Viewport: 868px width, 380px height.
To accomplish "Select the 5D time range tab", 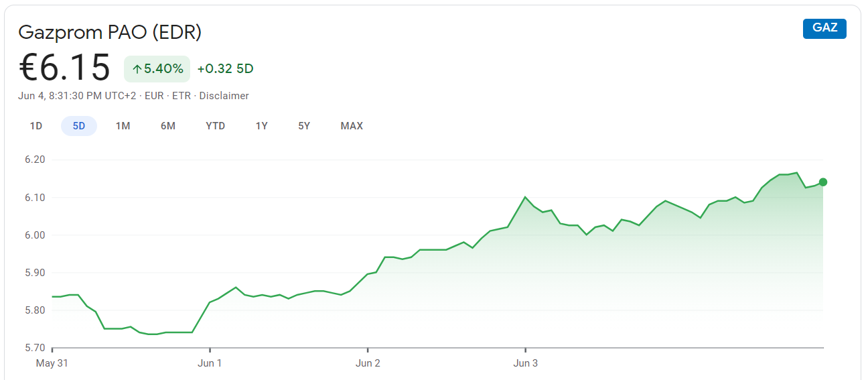I will click(x=79, y=126).
